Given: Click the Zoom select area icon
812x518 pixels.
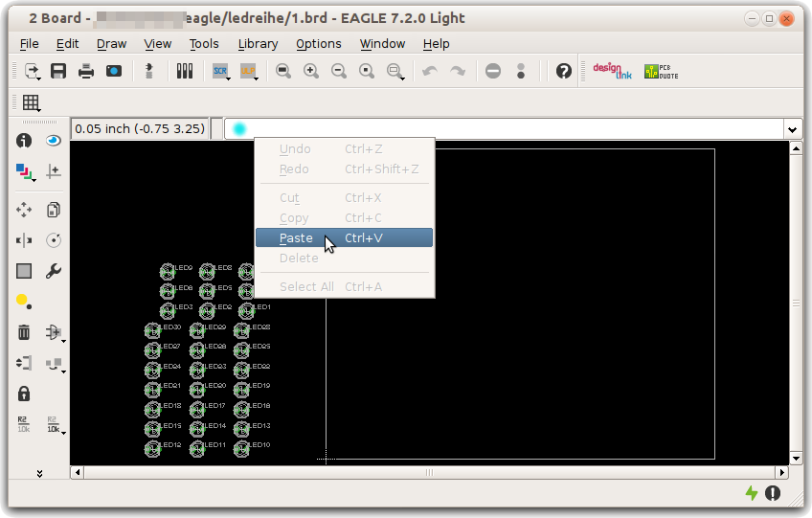Looking at the screenshot, I should (x=395, y=71).
